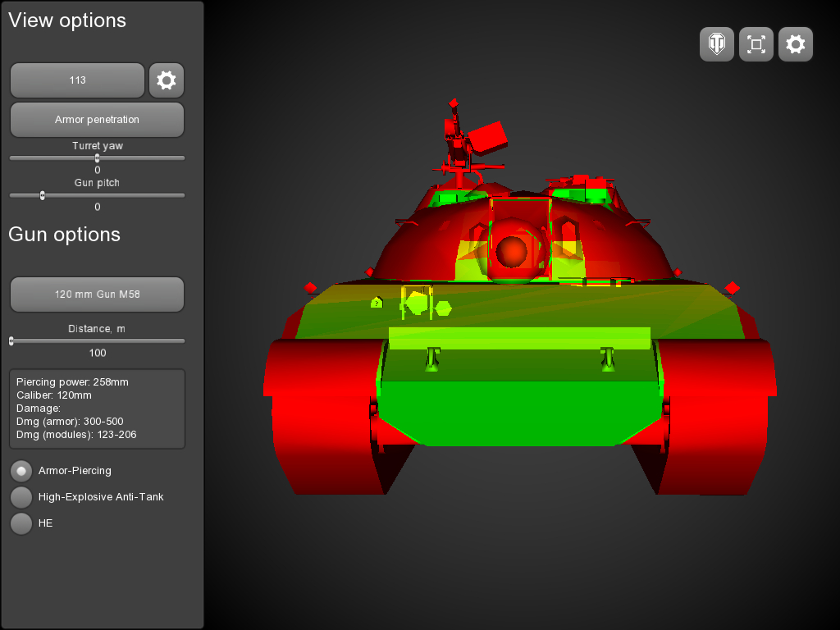Viewport: 840px width, 630px height.
Task: Click the Dmg (armor): 300-500 text
Action: (x=70, y=421)
